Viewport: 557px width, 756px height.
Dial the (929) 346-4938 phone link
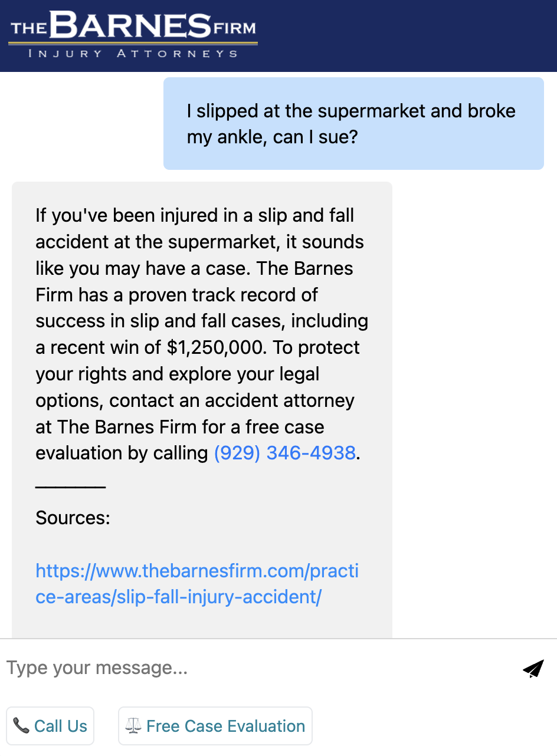tap(284, 453)
